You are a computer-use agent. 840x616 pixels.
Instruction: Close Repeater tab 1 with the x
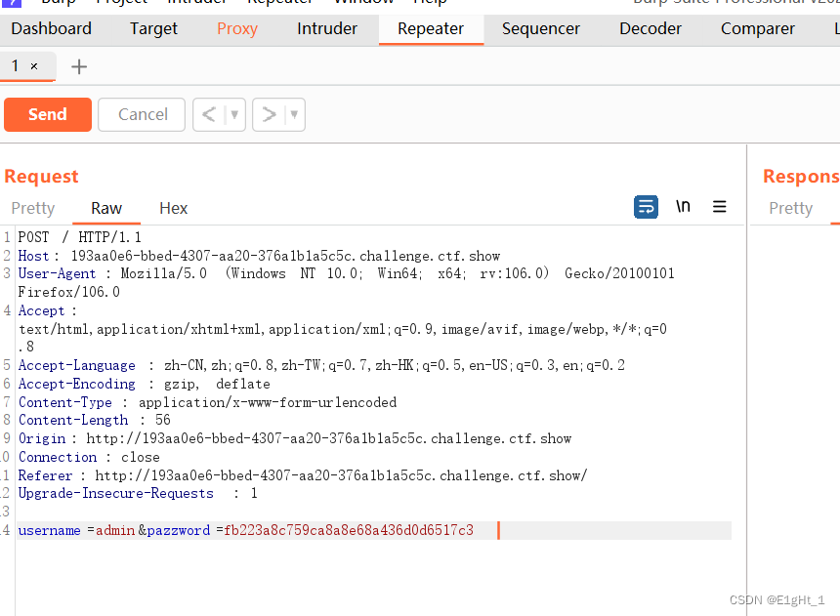34,66
